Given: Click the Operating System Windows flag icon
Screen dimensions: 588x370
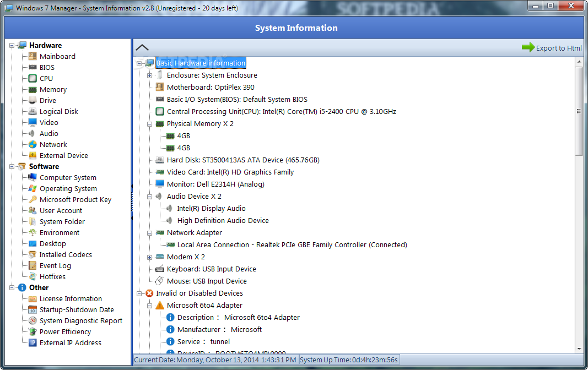Looking at the screenshot, I should (33, 188).
